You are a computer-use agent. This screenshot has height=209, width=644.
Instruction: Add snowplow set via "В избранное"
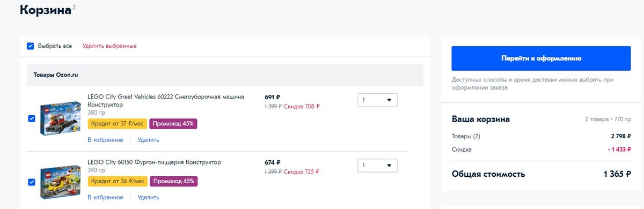(x=105, y=140)
